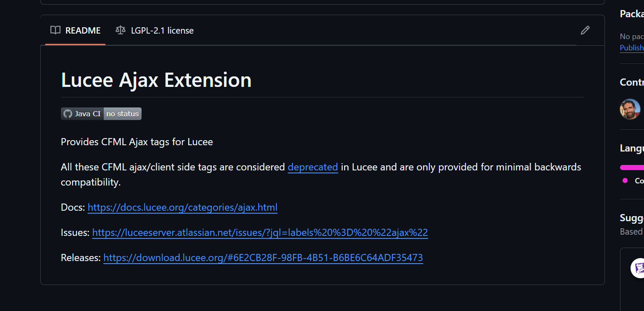Open the contributor's avatar photo
This screenshot has width=644, height=311.
tap(630, 109)
